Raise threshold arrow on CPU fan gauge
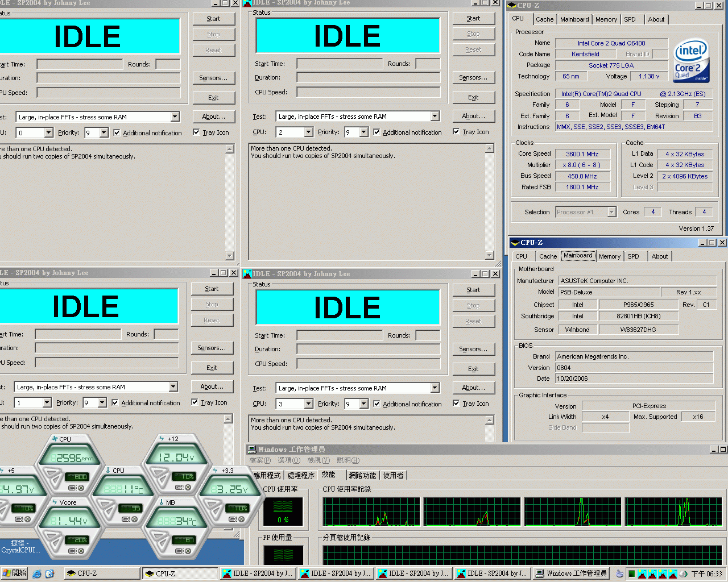This screenshot has width=728, height=582. (51, 472)
